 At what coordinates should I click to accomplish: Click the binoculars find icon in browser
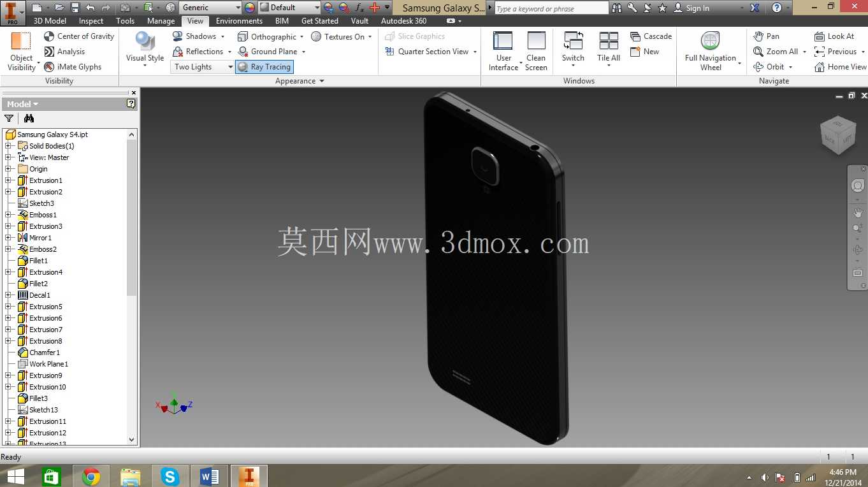point(29,118)
